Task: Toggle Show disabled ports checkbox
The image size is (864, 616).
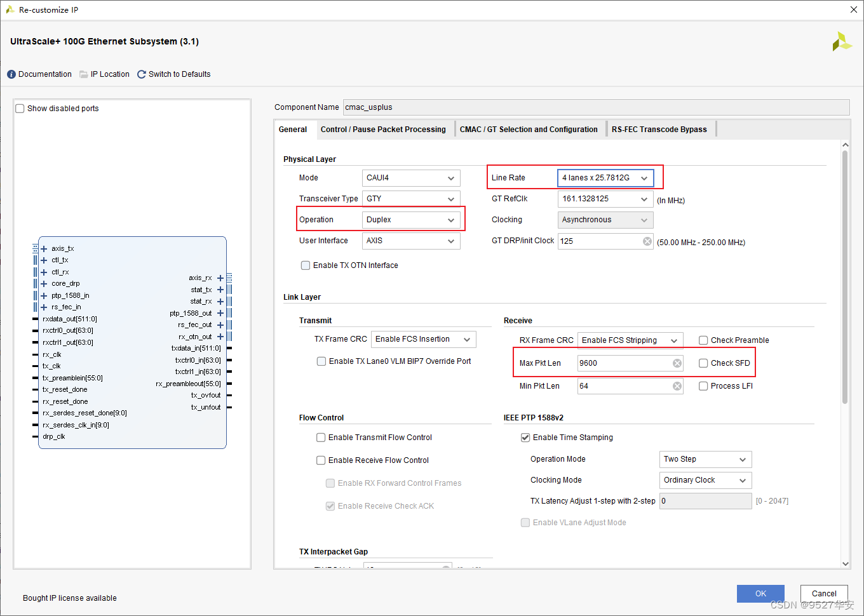Action: [20, 109]
